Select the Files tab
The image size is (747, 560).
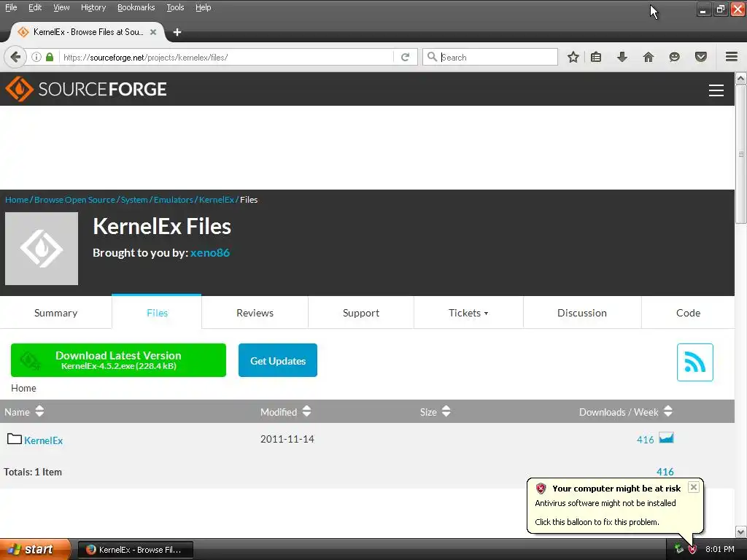(x=157, y=312)
